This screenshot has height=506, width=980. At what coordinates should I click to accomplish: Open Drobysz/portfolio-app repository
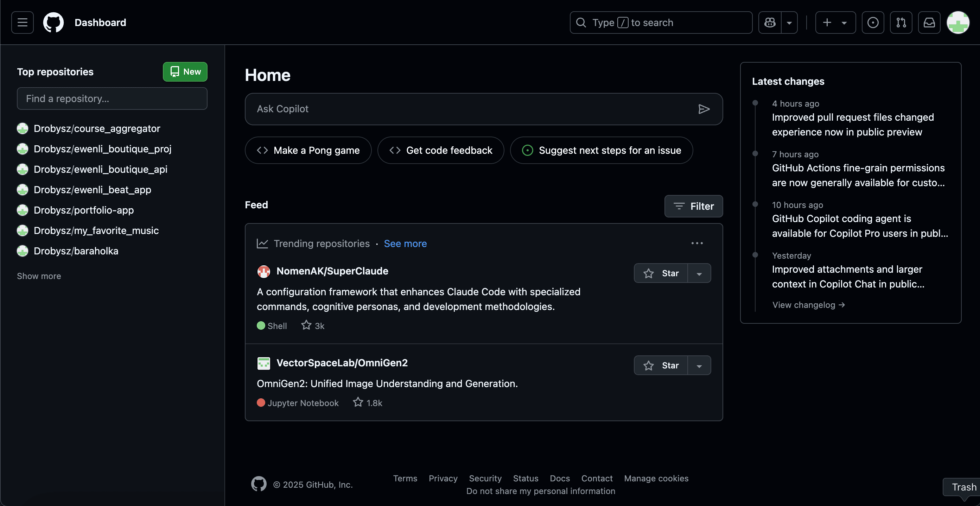coord(84,210)
